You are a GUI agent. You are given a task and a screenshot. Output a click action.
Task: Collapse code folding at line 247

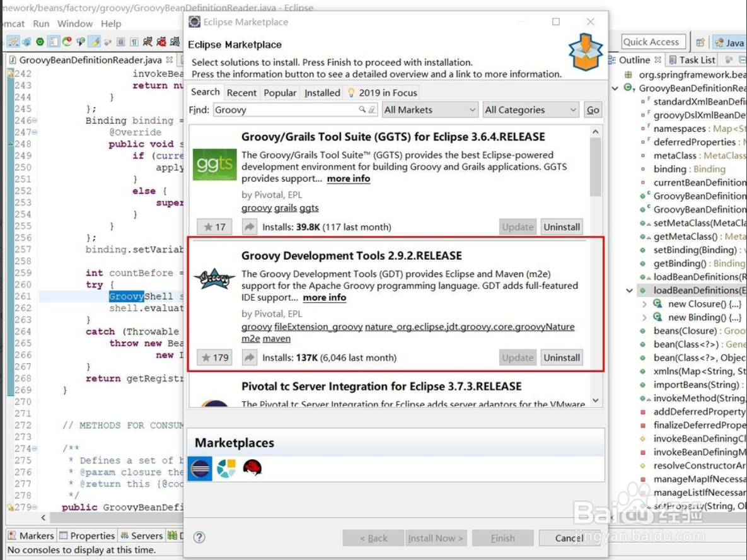(34, 132)
